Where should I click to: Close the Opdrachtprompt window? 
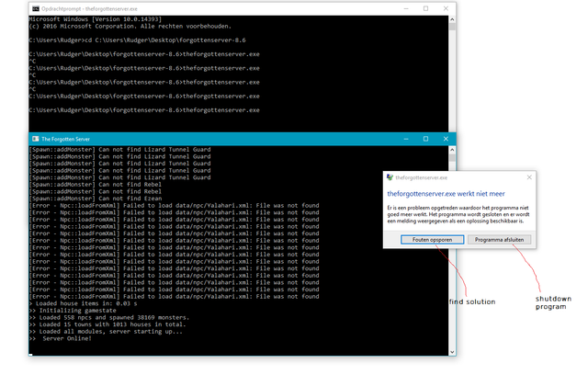pyautogui.click(x=446, y=8)
